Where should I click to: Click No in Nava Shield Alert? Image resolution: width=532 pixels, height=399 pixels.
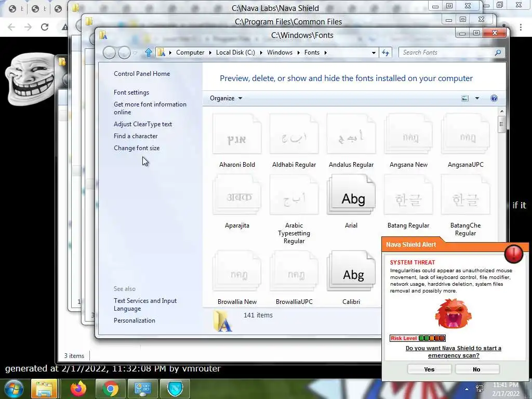tap(477, 369)
